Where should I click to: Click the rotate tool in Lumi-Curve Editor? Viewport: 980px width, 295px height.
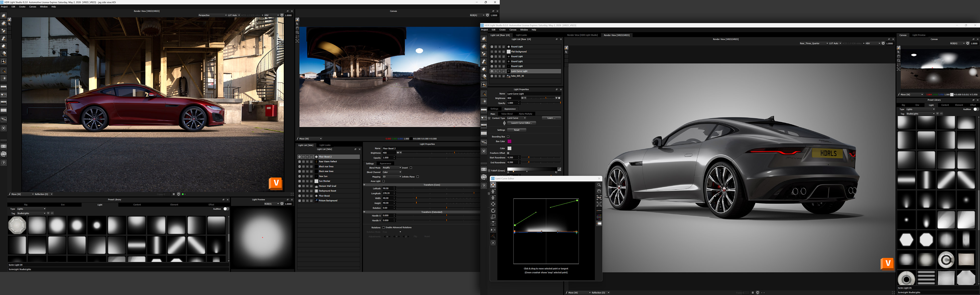pyautogui.click(x=493, y=210)
